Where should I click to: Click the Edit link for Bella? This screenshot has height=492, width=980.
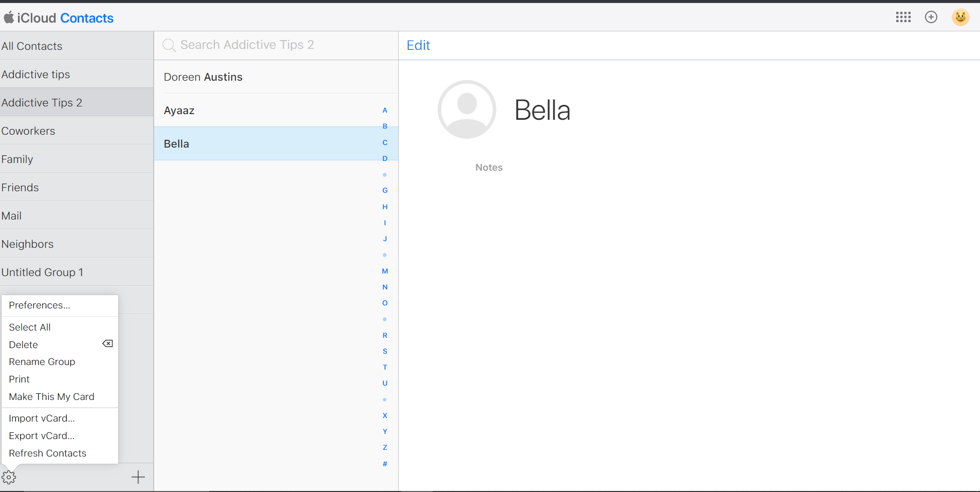pos(418,45)
